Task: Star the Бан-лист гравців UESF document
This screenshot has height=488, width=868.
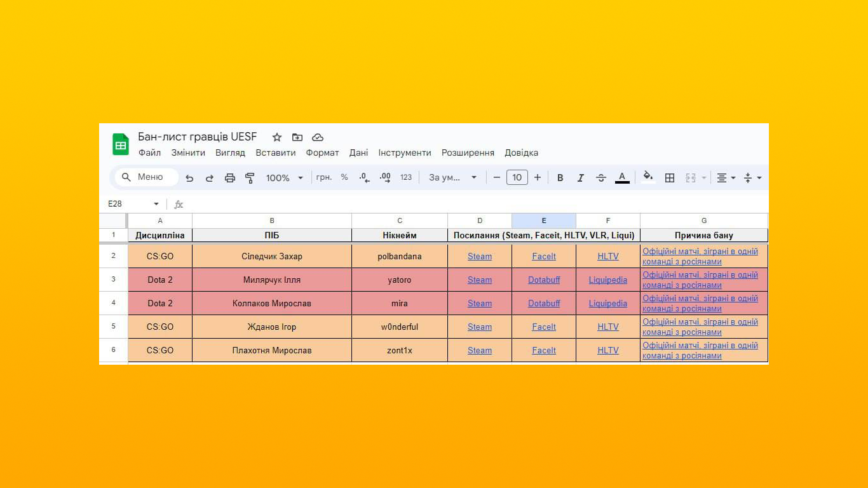Action: tap(277, 137)
